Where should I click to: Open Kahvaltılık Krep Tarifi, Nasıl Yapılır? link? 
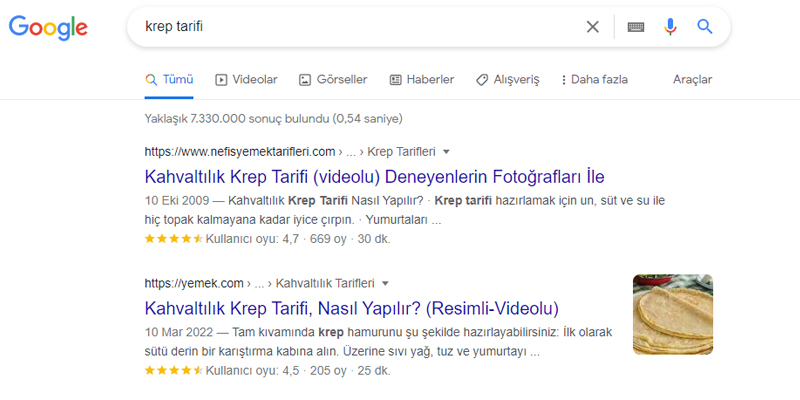[x=351, y=308]
